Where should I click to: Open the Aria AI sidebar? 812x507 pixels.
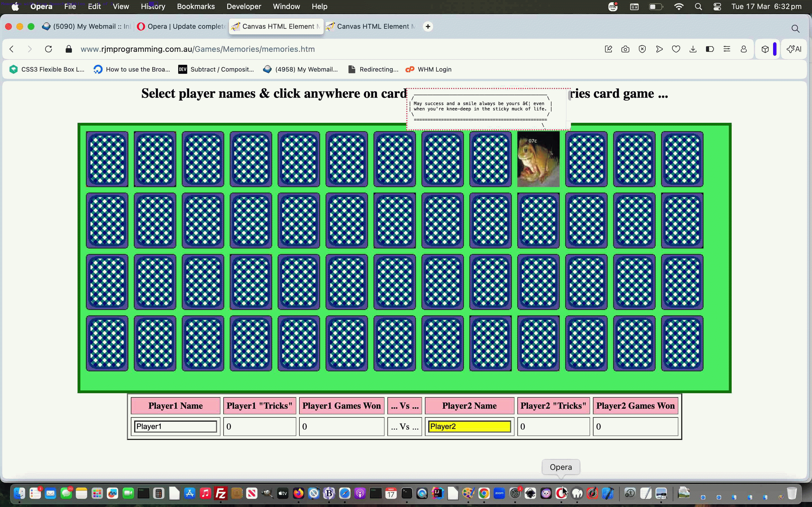click(795, 49)
